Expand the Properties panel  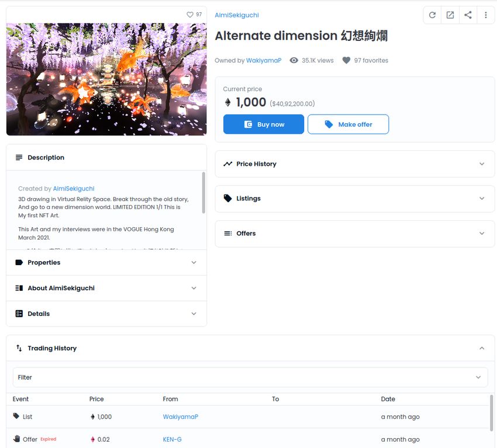pos(106,262)
